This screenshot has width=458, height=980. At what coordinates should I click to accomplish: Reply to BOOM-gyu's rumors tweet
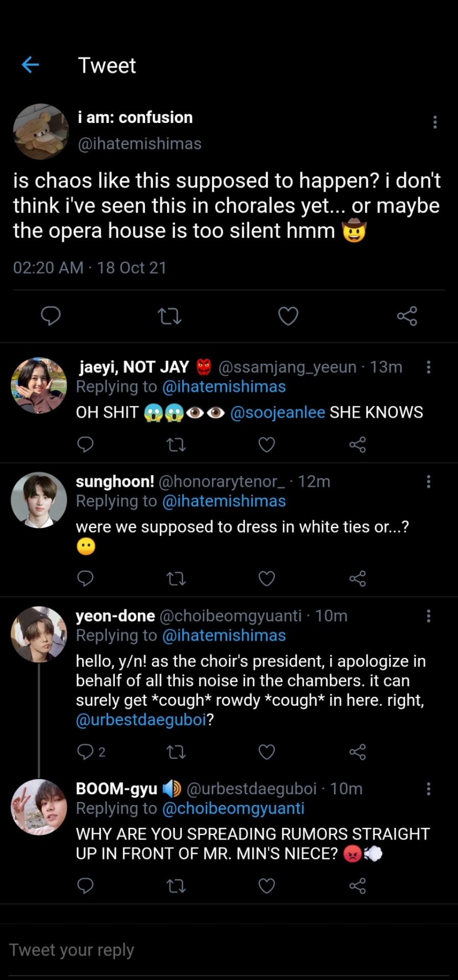[85, 886]
